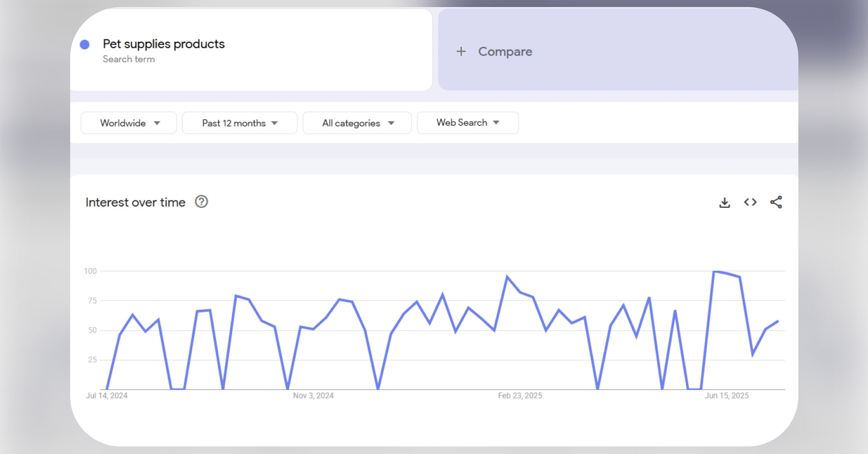Click the Jun 15, 2025 axis label
This screenshot has height=454, width=868.
pyautogui.click(x=727, y=395)
